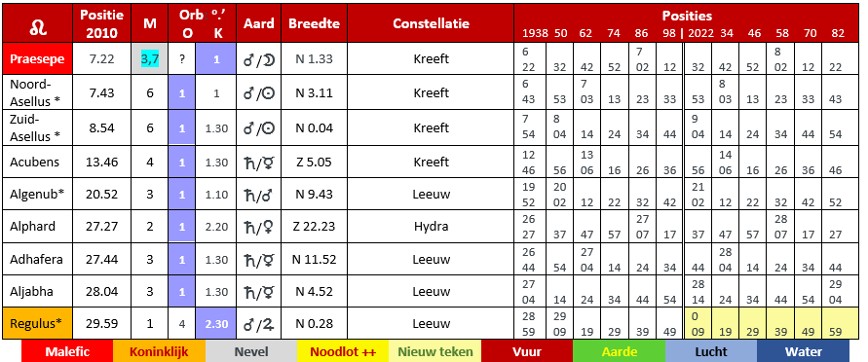868x362 pixels.
Task: Select the Saturn/Mercury glyph in the Adhafera row
Action: click(x=259, y=259)
